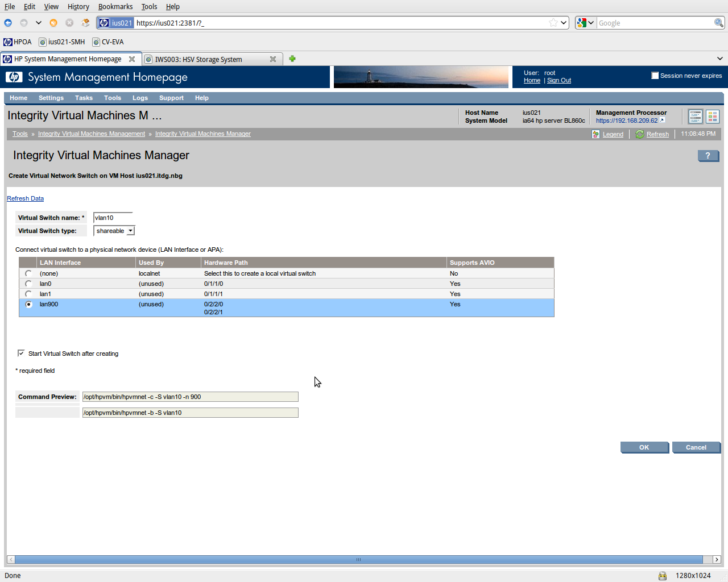Select the lan900 radio button

pos(28,304)
